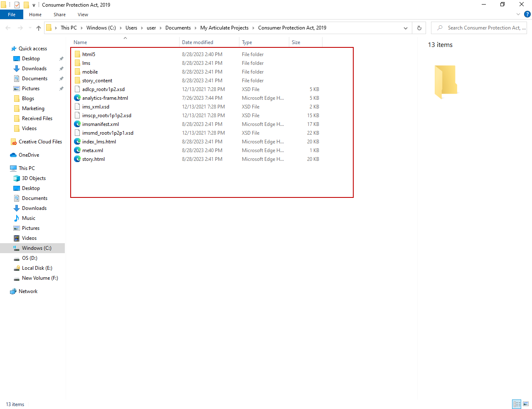Open the View ribbon tab
This screenshot has width=532, height=409.
coord(83,15)
